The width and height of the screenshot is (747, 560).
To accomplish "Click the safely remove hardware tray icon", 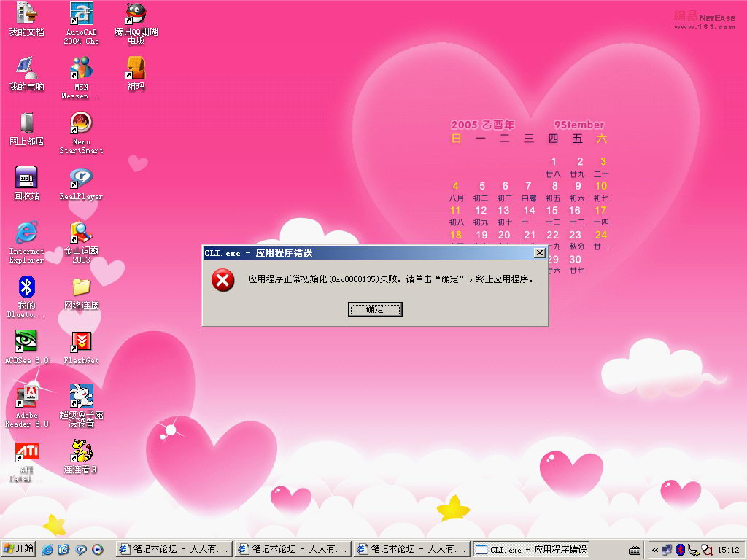I will (694, 550).
